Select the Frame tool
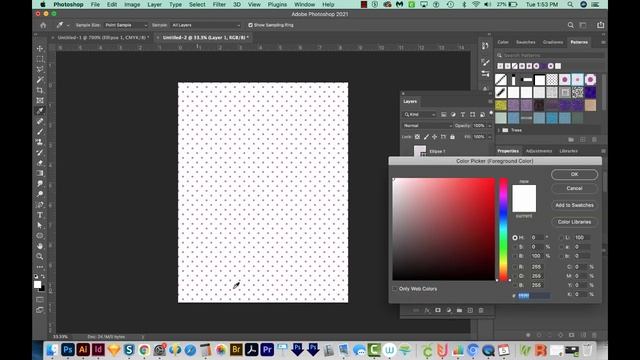Viewport: 640px width, 360px height. (x=40, y=100)
